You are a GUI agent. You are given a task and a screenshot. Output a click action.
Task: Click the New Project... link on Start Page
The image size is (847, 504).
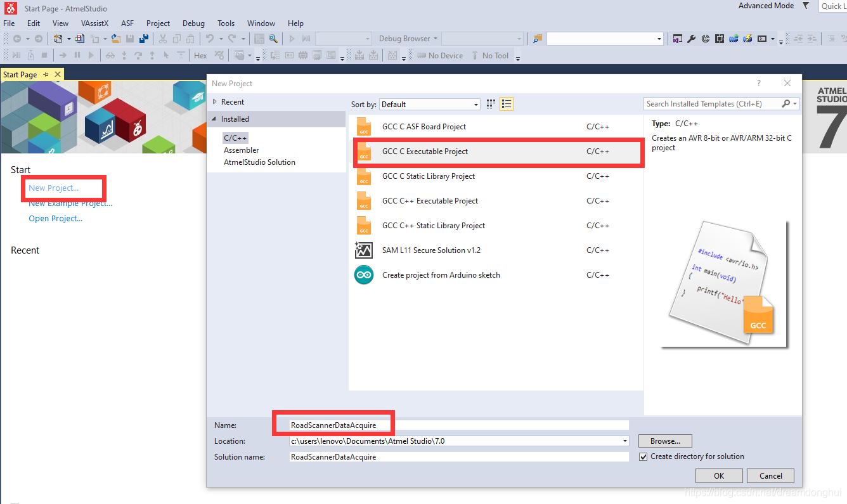pyautogui.click(x=54, y=188)
